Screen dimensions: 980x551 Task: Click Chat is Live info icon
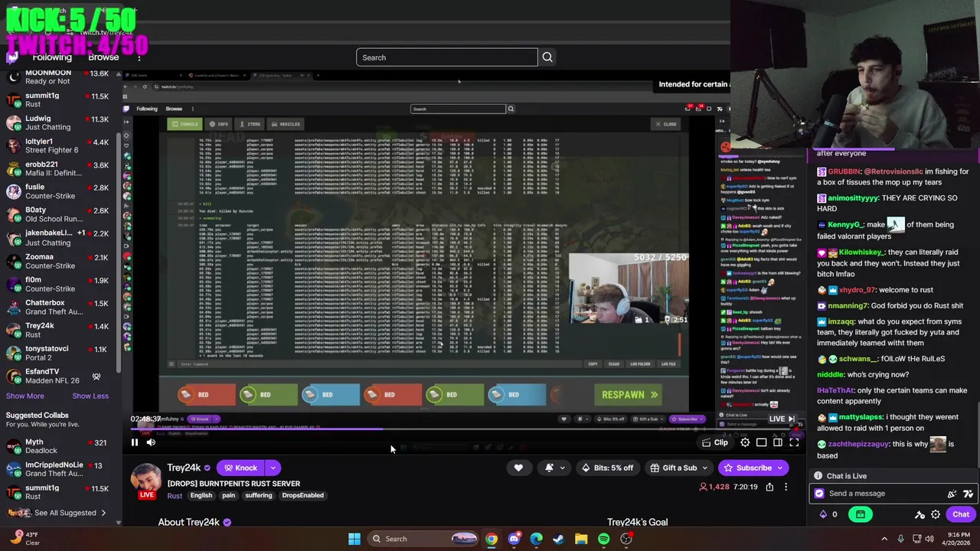pyautogui.click(x=819, y=476)
